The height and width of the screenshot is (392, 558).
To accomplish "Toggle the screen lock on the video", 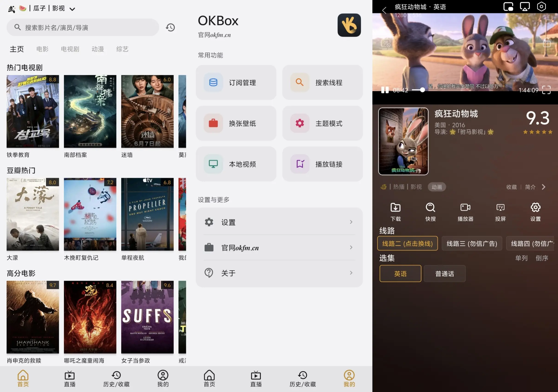I will 547,43.
